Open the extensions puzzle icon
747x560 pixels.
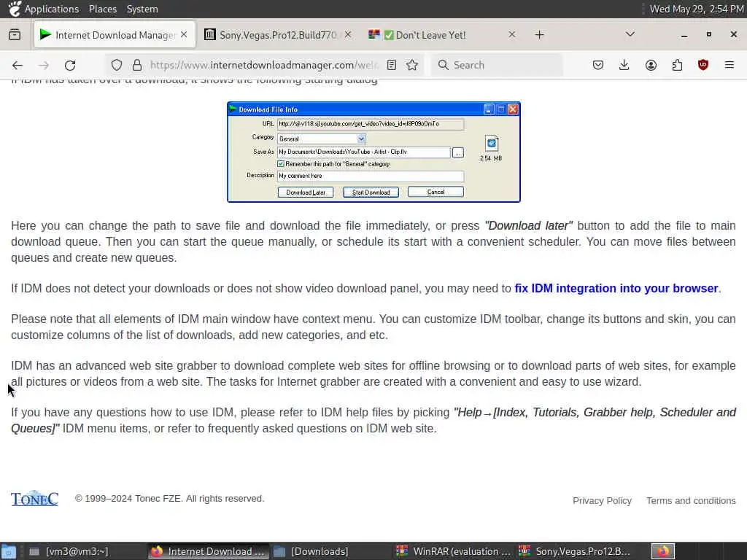tap(677, 65)
